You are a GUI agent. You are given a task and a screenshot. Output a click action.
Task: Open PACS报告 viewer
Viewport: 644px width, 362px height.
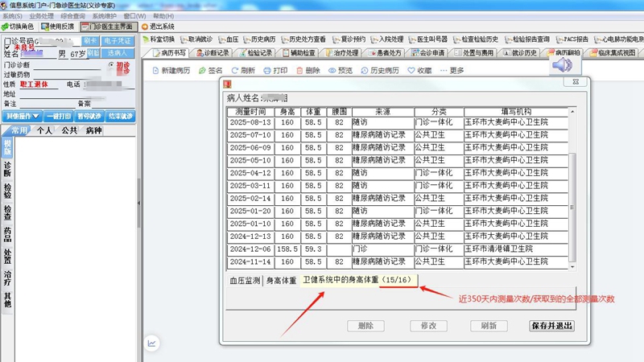click(572, 39)
